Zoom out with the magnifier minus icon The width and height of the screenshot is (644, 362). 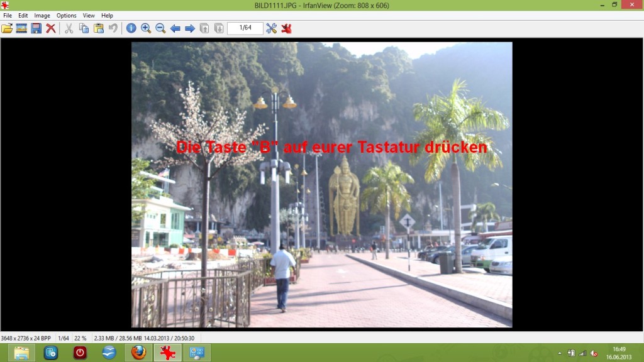160,28
